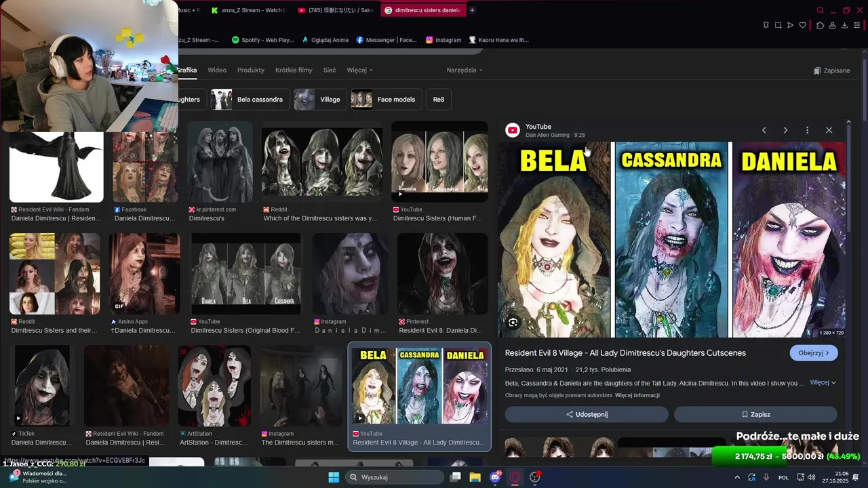Open the Zapisane saved collection link
868x488 pixels.
(831, 70)
